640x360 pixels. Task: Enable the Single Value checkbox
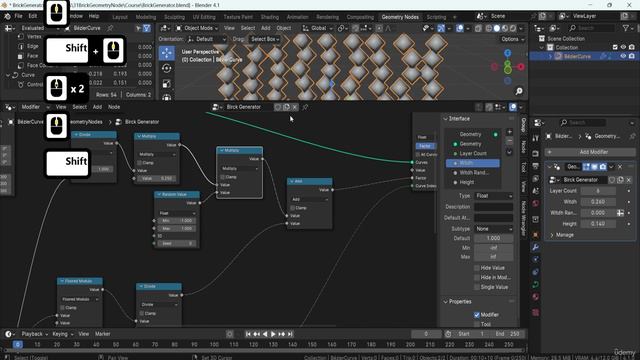(x=477, y=287)
